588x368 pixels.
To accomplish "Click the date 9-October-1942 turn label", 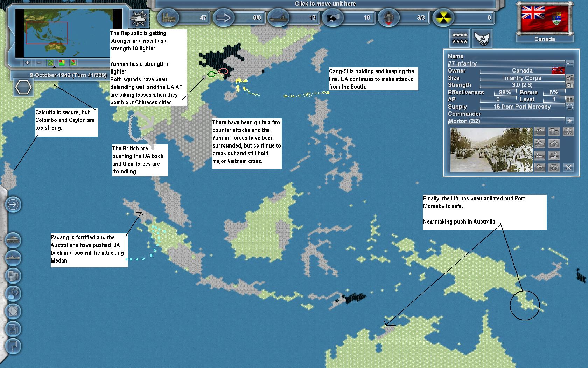I will tap(68, 75).
